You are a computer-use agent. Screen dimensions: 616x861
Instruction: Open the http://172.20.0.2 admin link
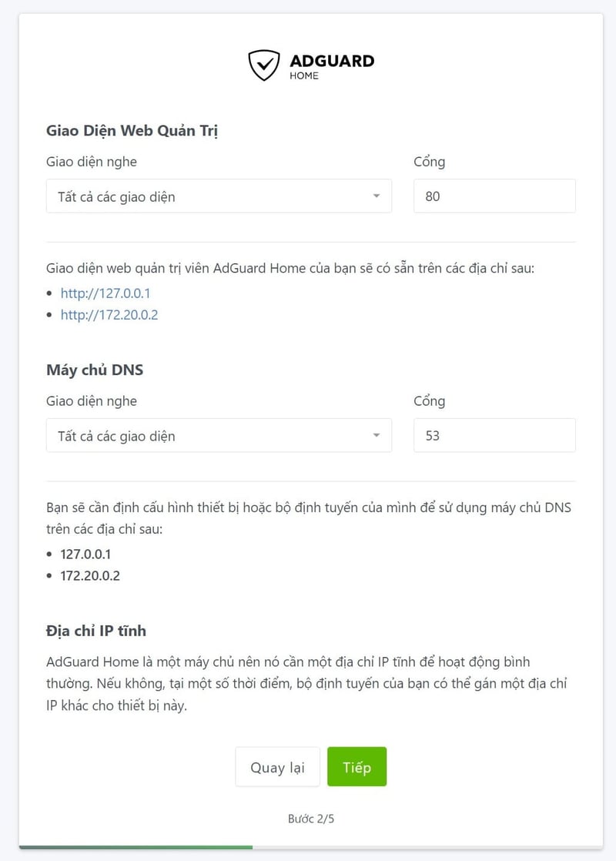tap(109, 314)
